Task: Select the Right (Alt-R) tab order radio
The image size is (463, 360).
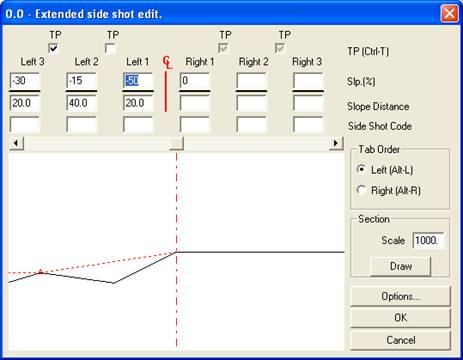Action: click(x=361, y=190)
